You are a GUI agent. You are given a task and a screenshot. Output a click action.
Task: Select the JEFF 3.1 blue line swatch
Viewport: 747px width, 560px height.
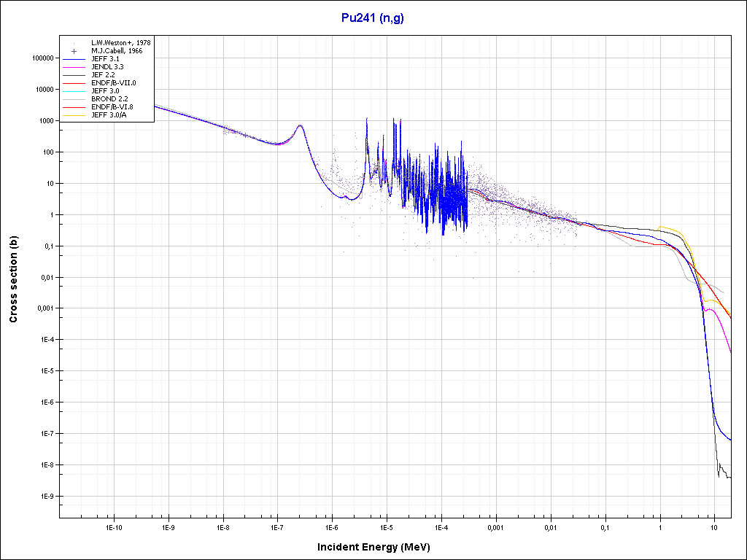pos(74,59)
